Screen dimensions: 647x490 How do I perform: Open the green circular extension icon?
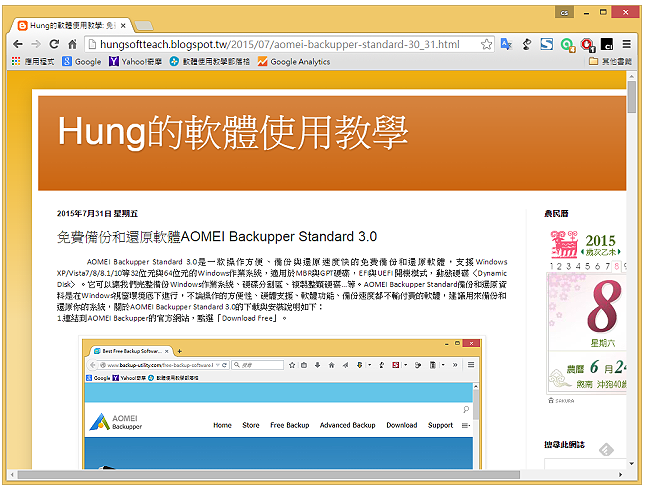(567, 45)
